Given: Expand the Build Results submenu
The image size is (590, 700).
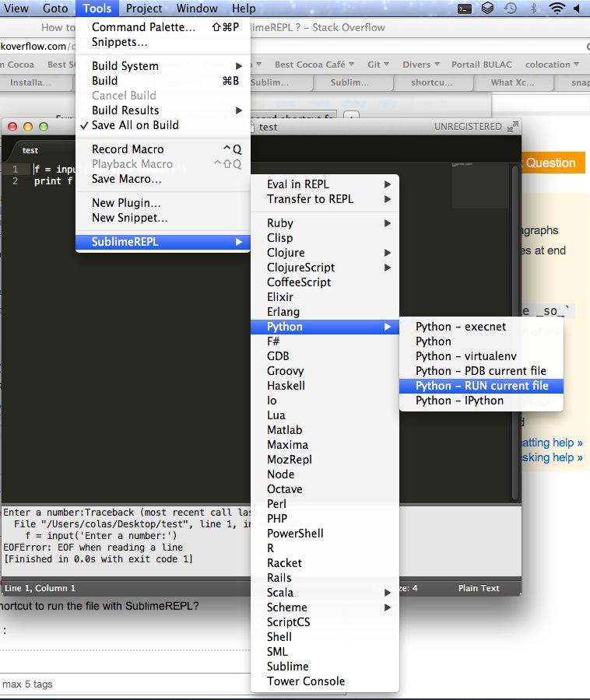Looking at the screenshot, I should coord(163,110).
